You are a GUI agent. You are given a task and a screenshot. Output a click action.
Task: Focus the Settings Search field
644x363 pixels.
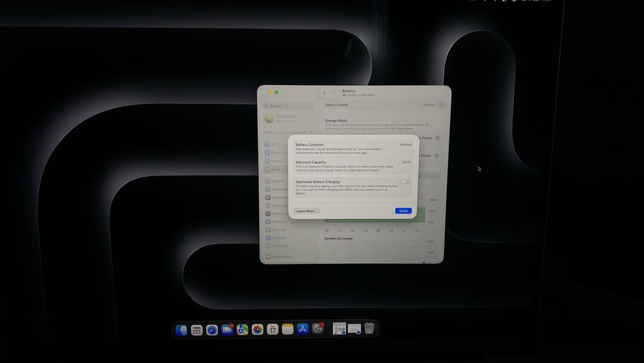point(289,106)
